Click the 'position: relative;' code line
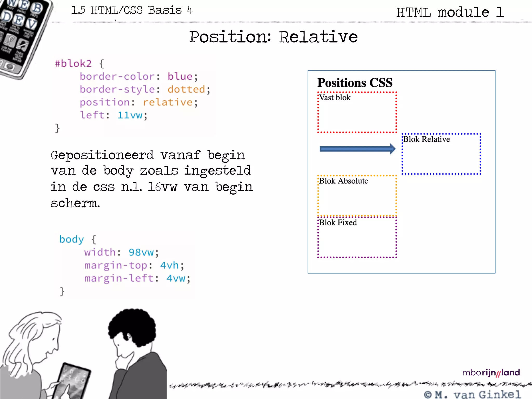Image resolution: width=532 pixels, height=399 pixels. pos(139,102)
